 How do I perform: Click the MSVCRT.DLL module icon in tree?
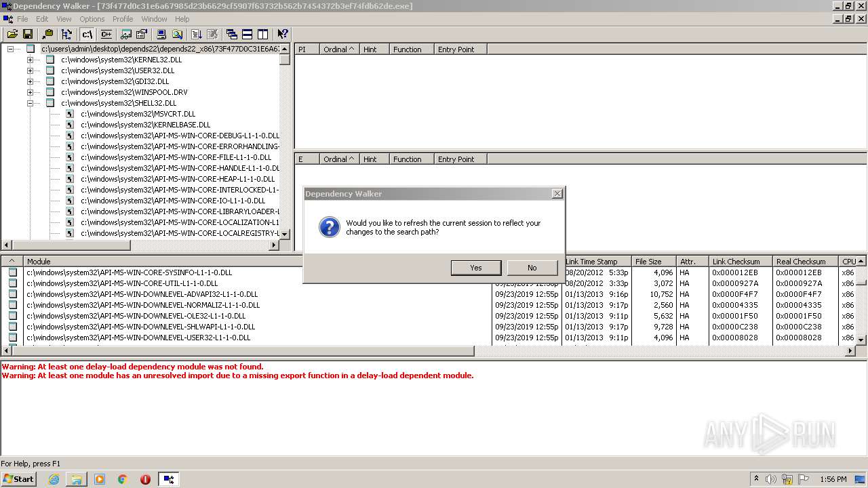coord(70,114)
